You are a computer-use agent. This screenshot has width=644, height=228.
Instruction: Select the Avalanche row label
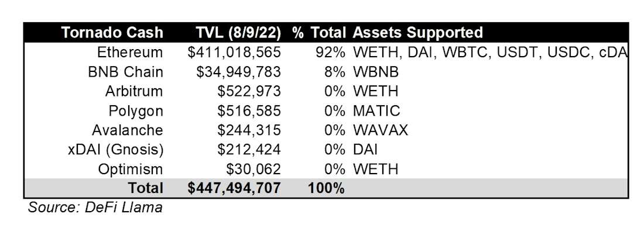coord(128,130)
